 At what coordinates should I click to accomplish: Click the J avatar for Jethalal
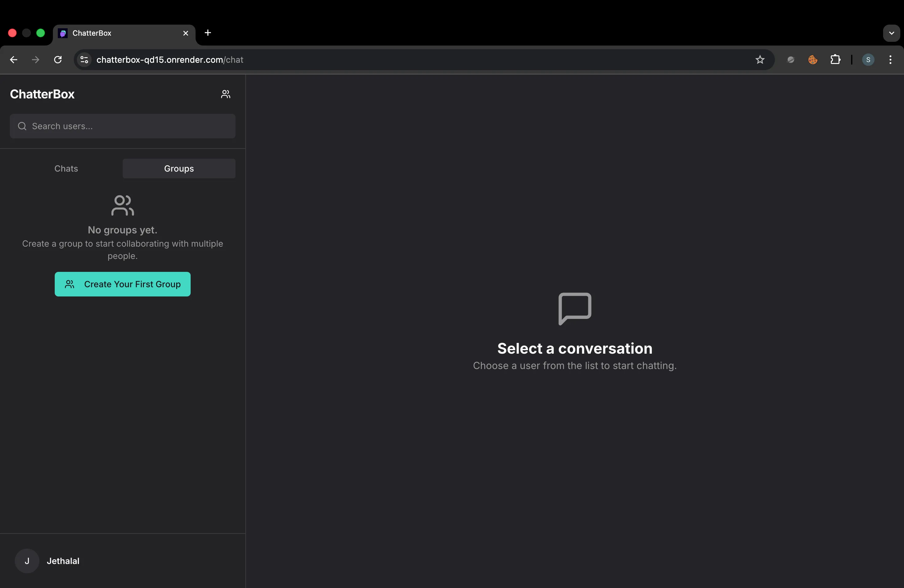(27, 561)
